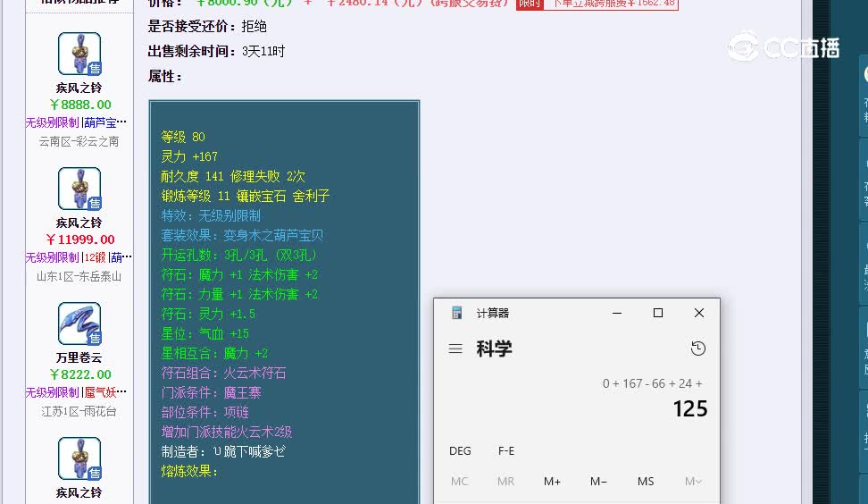Viewport: 868px width, 504px height.
Task: Click the MS memory store button
Action: click(646, 482)
